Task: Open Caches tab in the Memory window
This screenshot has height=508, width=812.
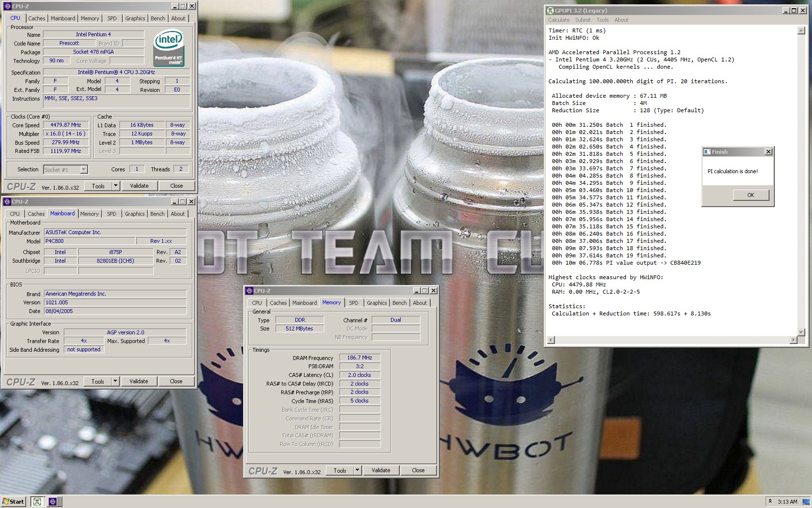Action: tap(278, 303)
